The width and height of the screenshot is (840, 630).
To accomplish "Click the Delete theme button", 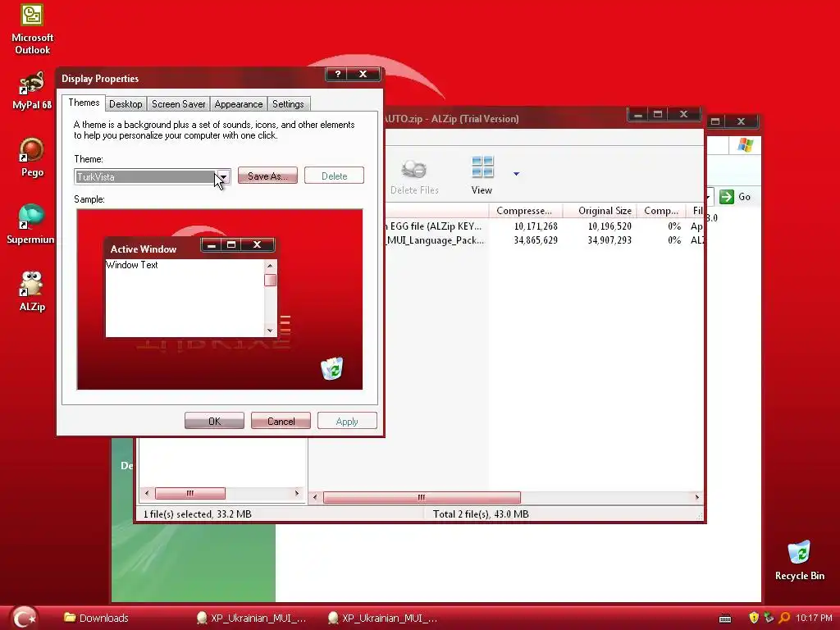I will [x=335, y=176].
